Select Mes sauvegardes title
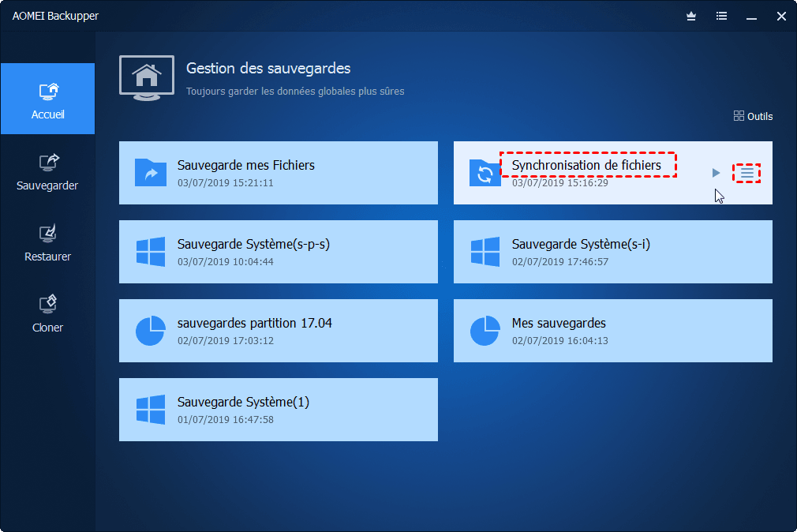 click(x=559, y=323)
